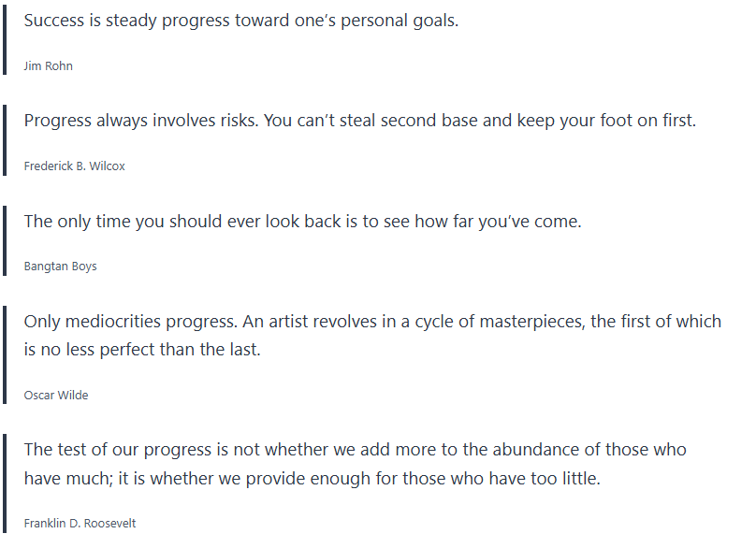Click the "only time you should ever look back" quote
Screen dimensions: 756x548
point(302,222)
